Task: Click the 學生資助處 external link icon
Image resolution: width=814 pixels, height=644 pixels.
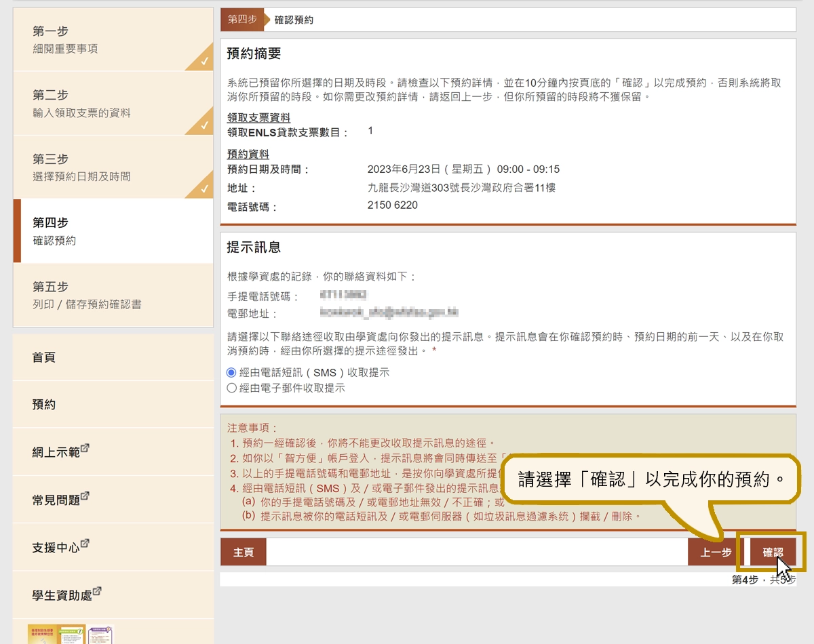Action: pos(96,590)
